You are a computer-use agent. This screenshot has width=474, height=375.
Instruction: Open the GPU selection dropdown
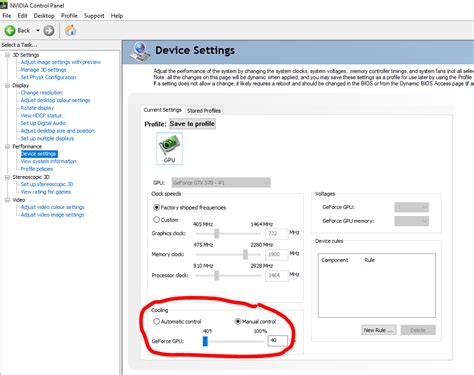click(x=221, y=182)
